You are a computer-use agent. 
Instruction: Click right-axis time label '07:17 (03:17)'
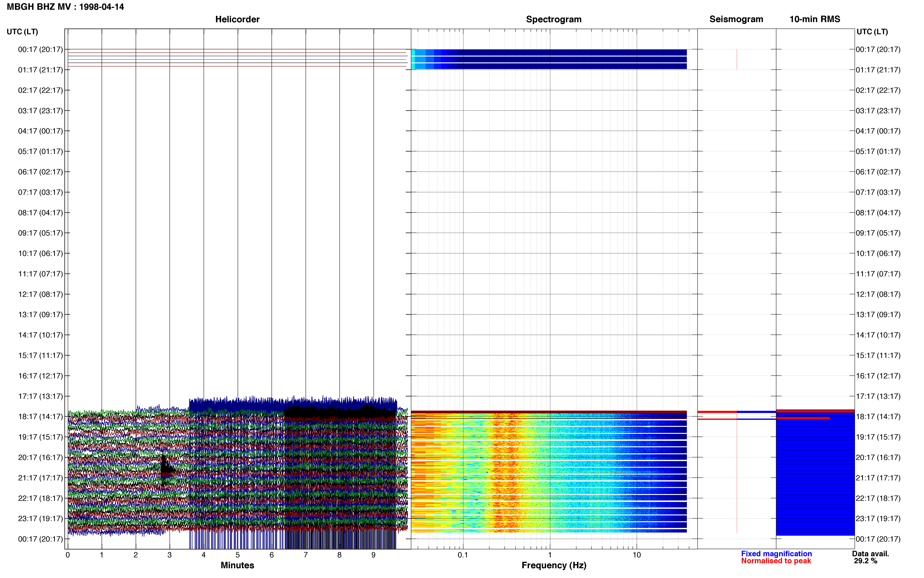pos(878,192)
